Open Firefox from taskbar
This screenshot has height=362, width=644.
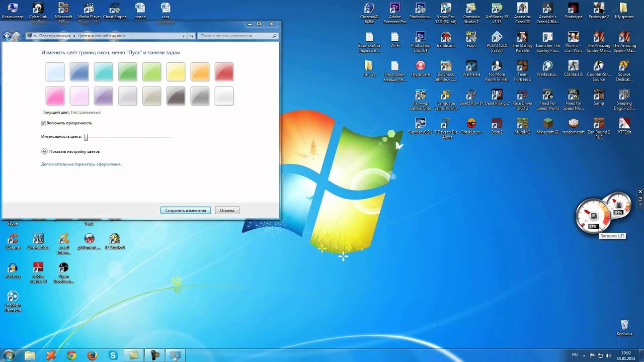(x=92, y=355)
